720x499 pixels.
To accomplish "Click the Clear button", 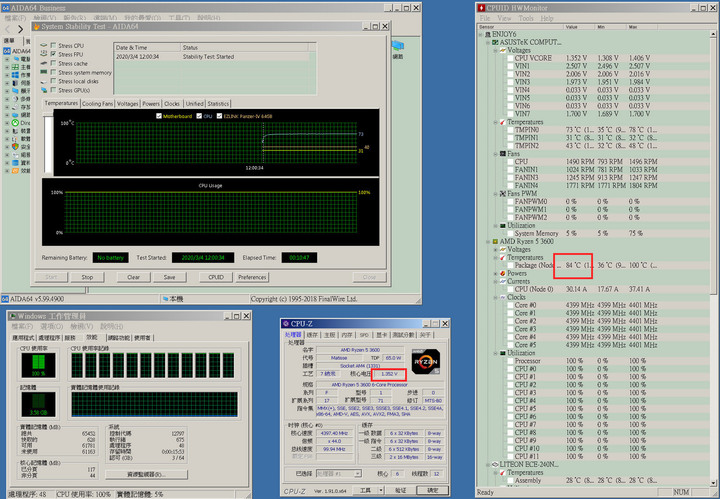I will click(x=133, y=277).
